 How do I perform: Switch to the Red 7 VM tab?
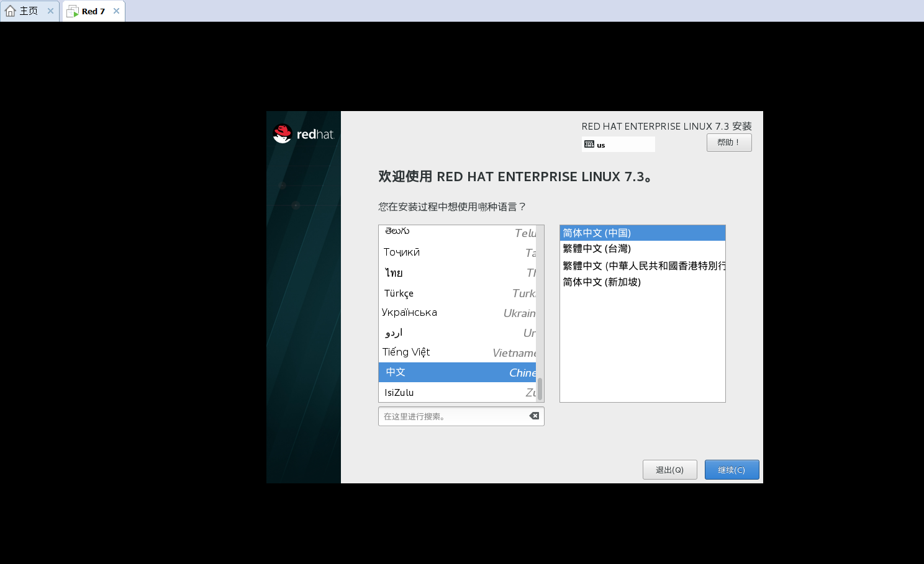click(93, 11)
